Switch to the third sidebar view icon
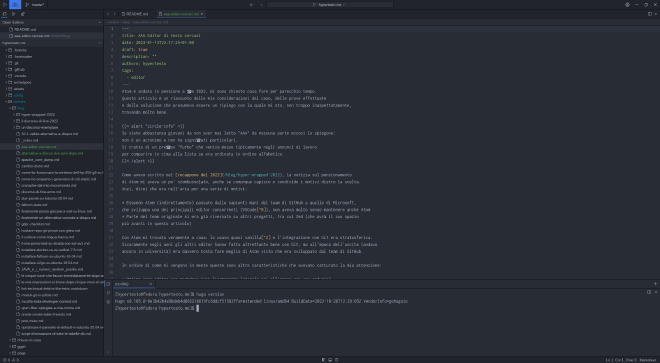 [x=22, y=14]
